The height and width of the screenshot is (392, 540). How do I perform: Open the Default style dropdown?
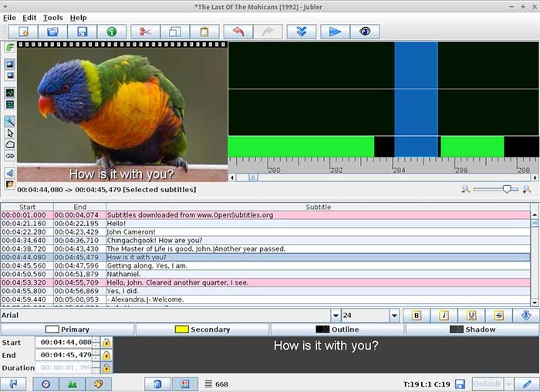point(509,384)
